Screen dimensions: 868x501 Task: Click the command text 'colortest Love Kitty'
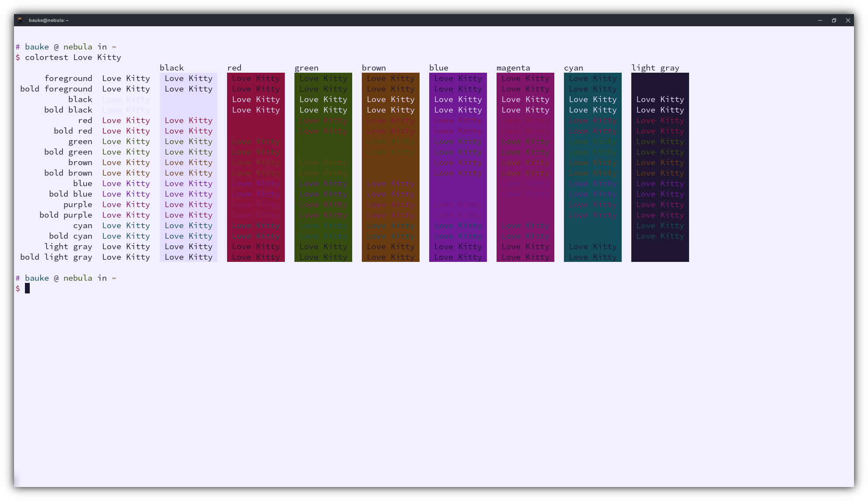pyautogui.click(x=73, y=57)
